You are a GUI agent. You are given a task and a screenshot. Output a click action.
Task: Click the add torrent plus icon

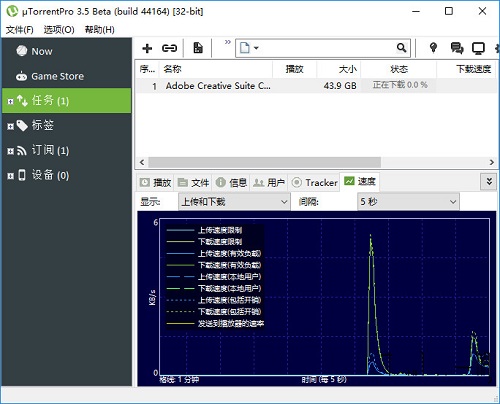pos(147,48)
